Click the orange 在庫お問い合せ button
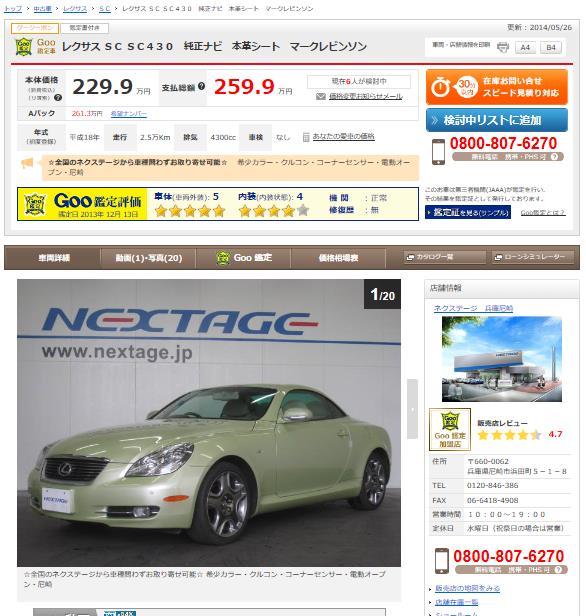Screen dimensions: 586x616 point(497,87)
